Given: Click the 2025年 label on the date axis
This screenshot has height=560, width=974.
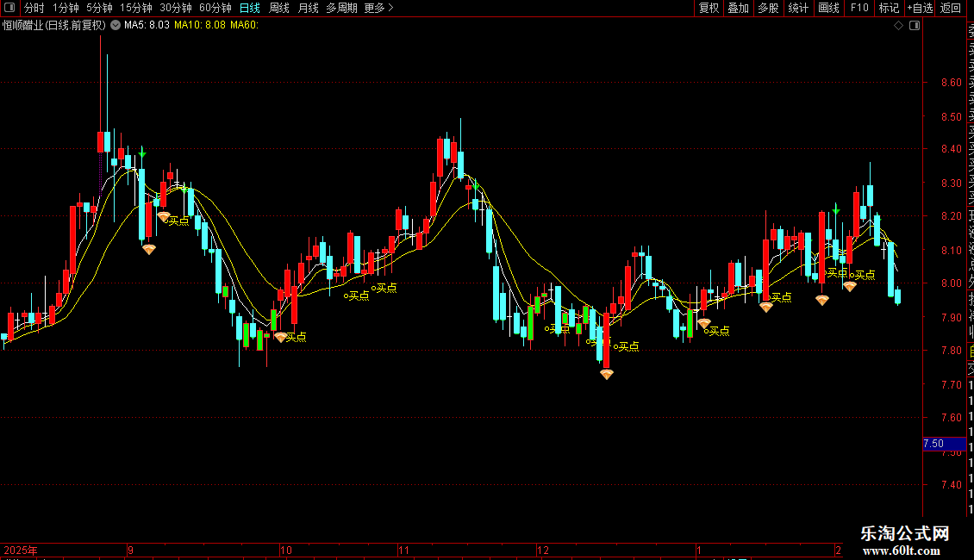Looking at the screenshot, I should 21,550.
